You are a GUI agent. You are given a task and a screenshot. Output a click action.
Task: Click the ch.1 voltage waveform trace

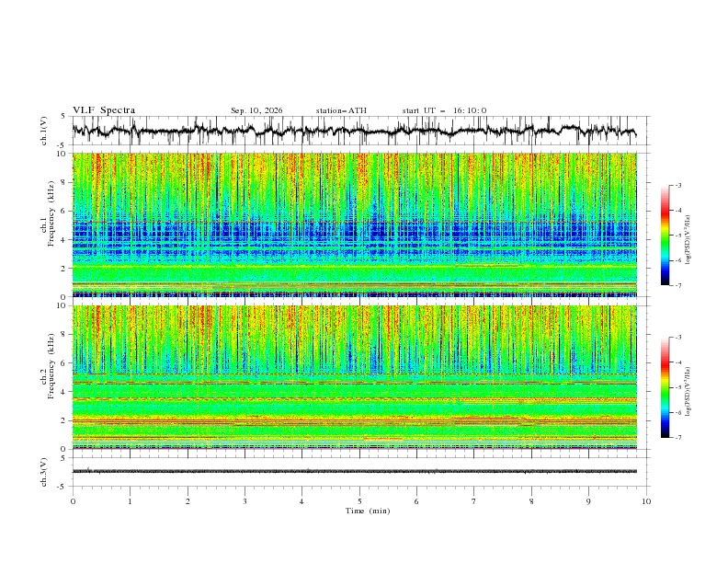click(x=354, y=131)
